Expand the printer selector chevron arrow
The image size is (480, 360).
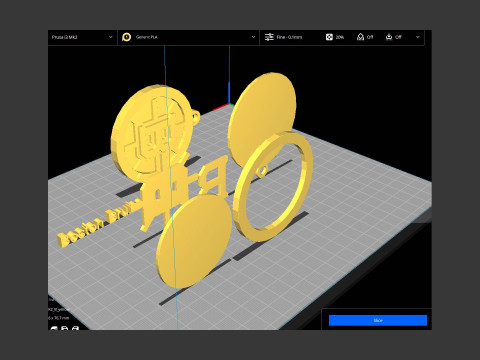111,37
